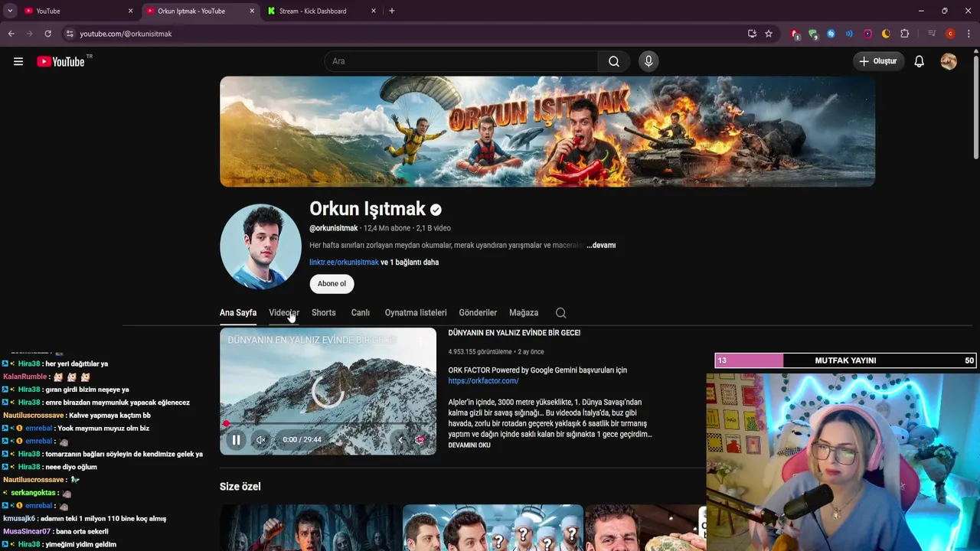Open the Canlı channel tab
This screenshot has height=551, width=980.
(x=360, y=312)
